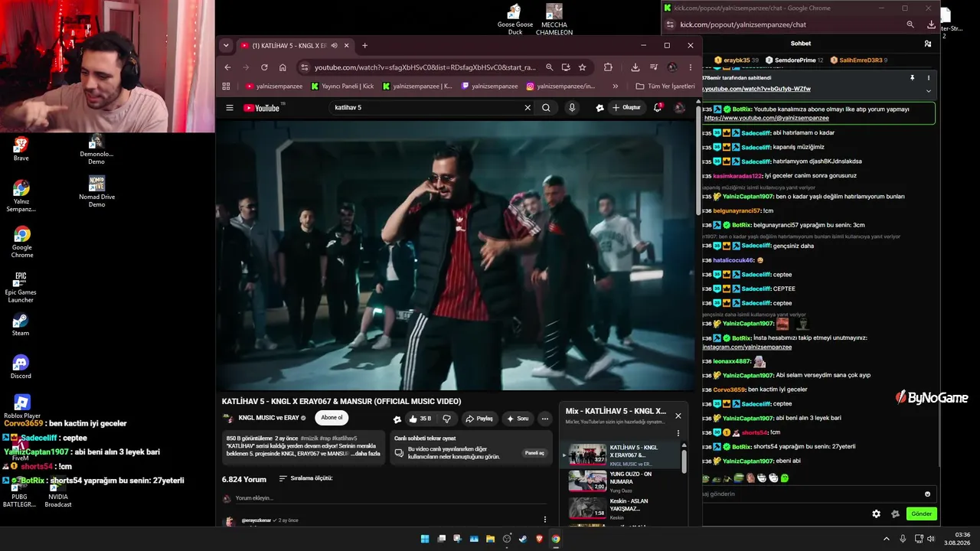Open options for the erayozkenar comment
The height and width of the screenshot is (551, 980).
click(545, 520)
